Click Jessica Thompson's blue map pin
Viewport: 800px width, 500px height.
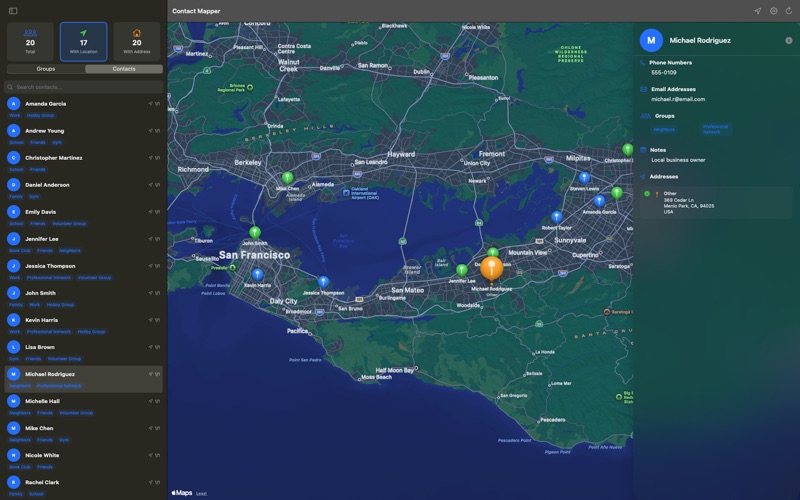coord(323,282)
